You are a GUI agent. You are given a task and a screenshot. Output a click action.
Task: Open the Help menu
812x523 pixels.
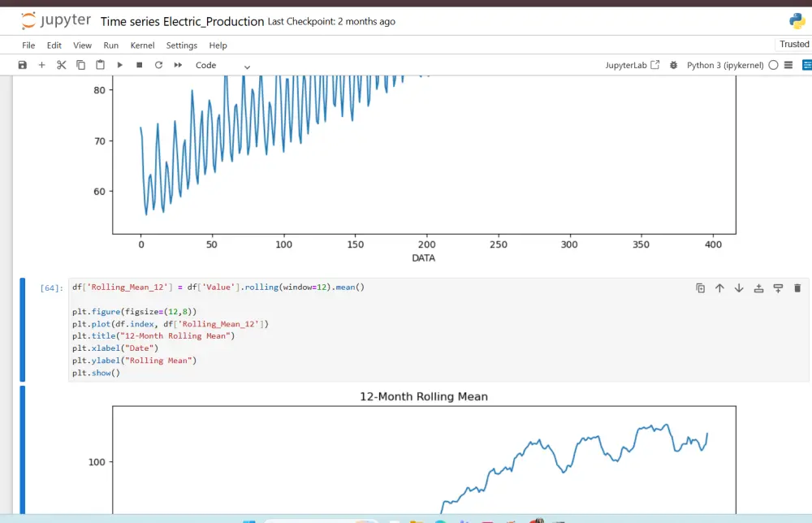coord(218,45)
